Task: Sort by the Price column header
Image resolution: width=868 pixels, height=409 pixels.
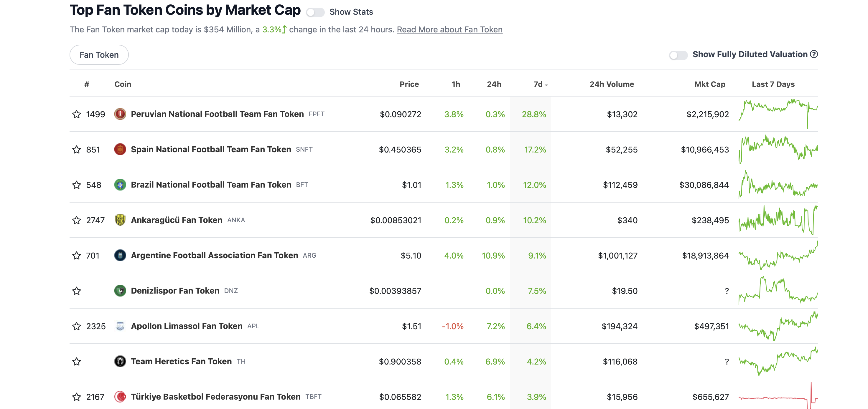Action: (409, 84)
